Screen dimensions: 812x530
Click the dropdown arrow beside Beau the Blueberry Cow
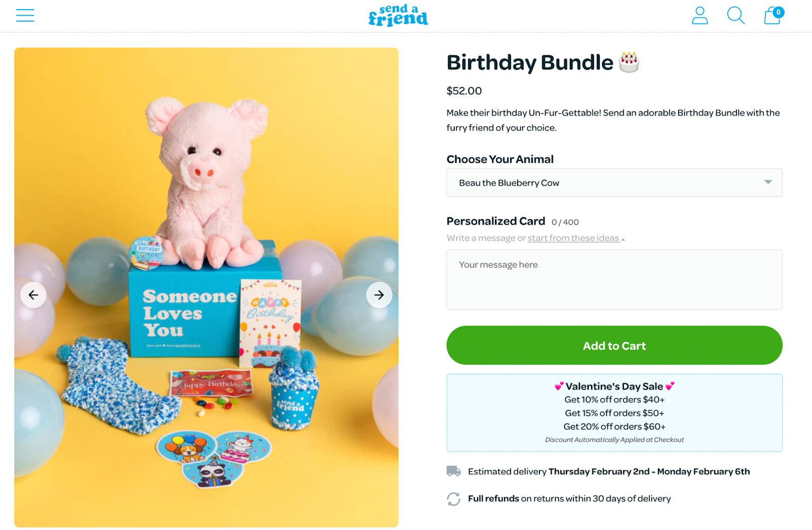click(x=768, y=182)
